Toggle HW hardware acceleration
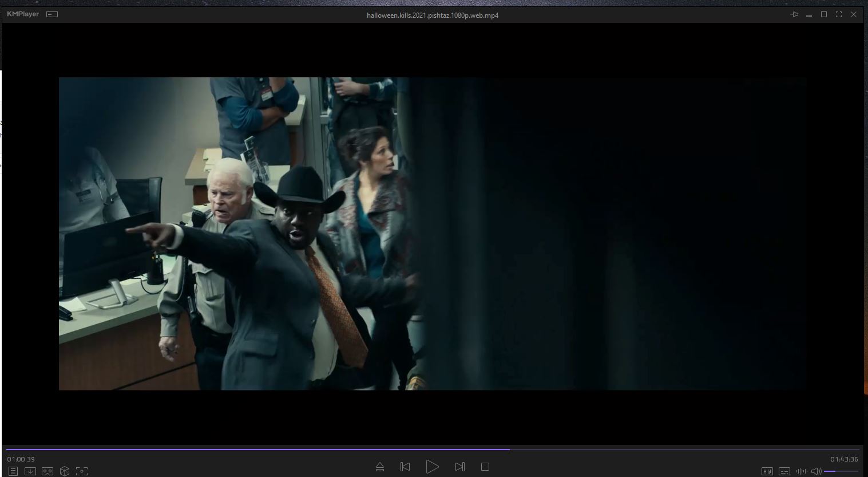 coord(767,471)
